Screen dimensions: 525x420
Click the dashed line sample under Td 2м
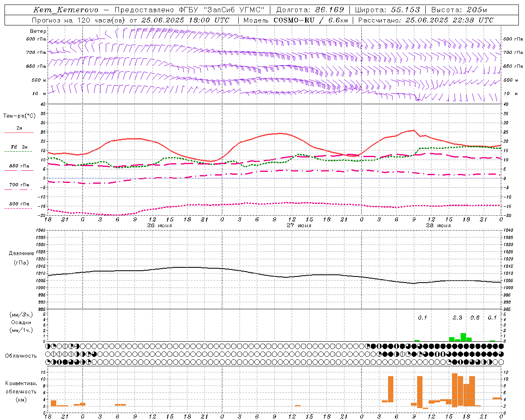(x=18, y=152)
